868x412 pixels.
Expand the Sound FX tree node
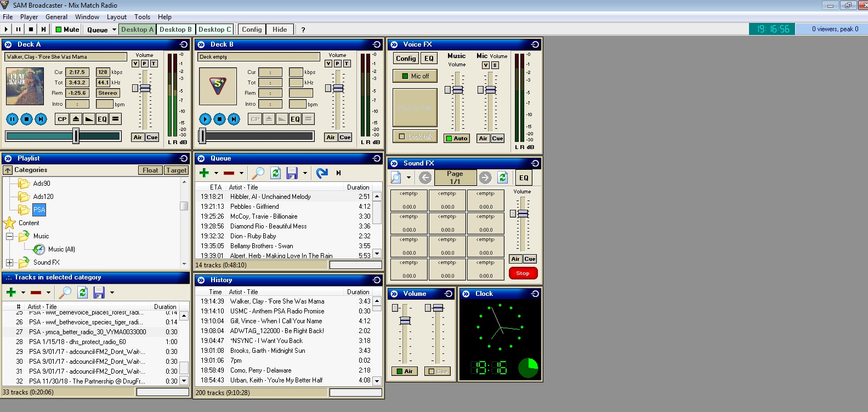coord(9,262)
